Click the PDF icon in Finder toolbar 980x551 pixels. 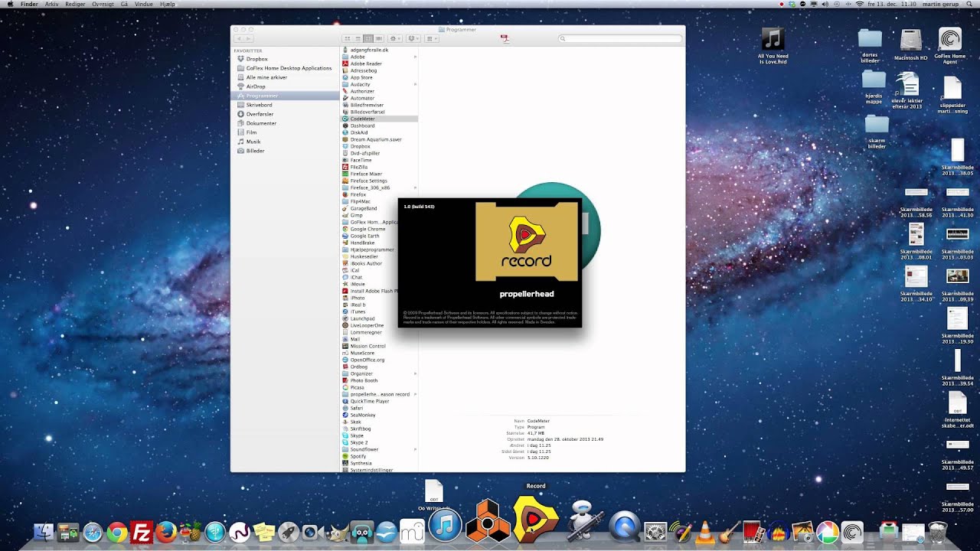(x=505, y=38)
